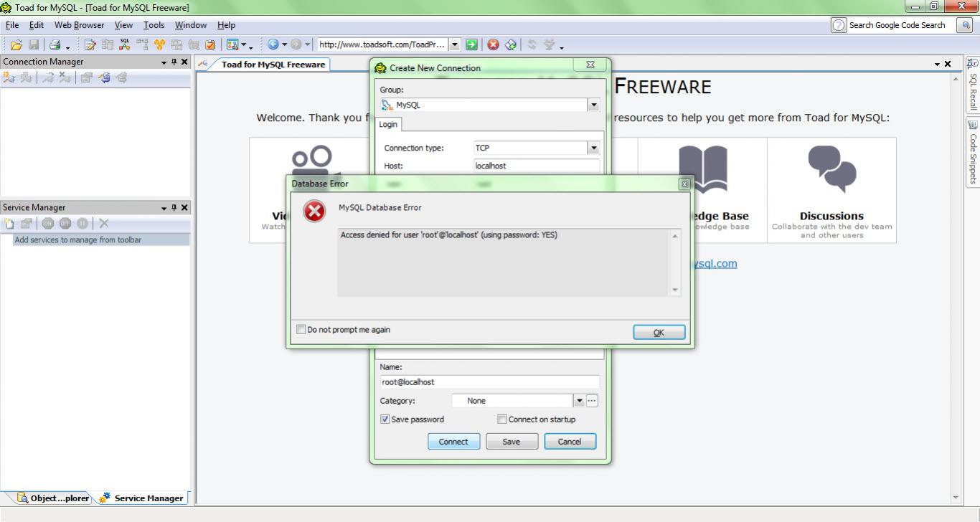
Task: Open the Tools menu
Action: 154,25
